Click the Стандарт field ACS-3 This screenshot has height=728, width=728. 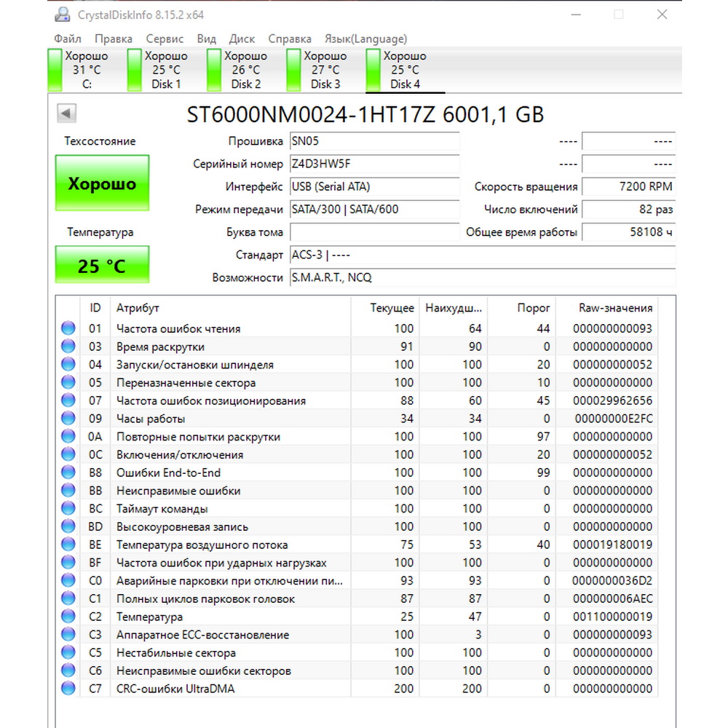(x=483, y=255)
